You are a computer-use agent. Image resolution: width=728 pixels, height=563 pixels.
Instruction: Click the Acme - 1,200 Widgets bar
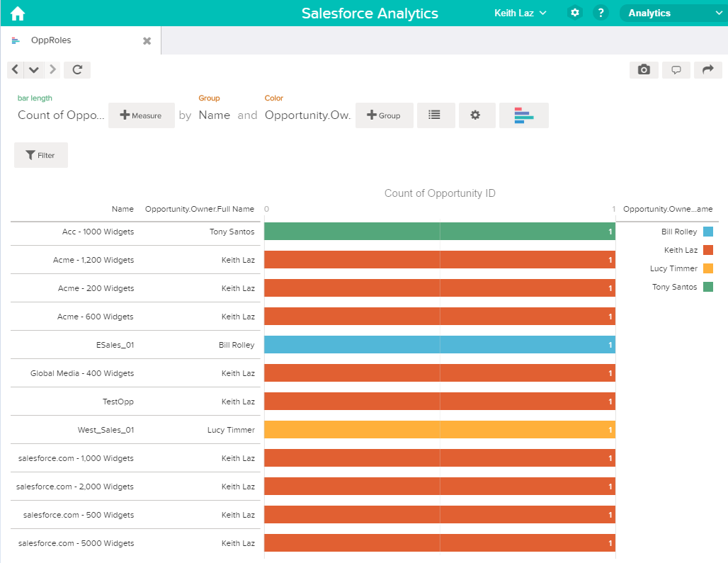440,259
